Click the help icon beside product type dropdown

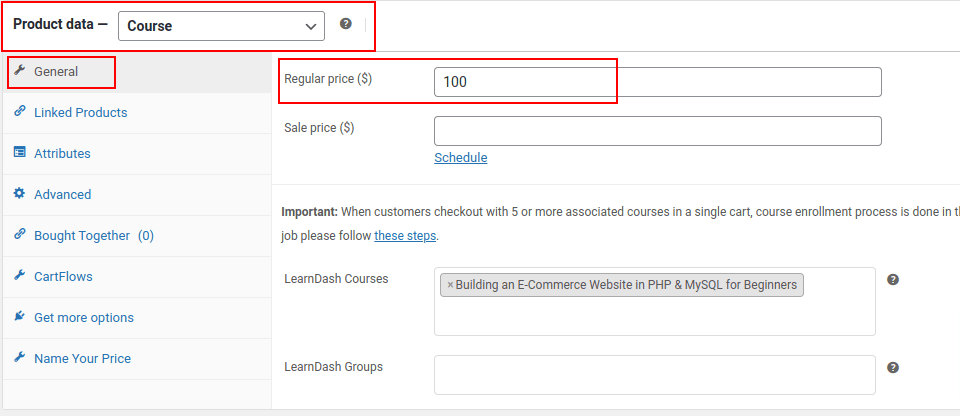coord(346,24)
